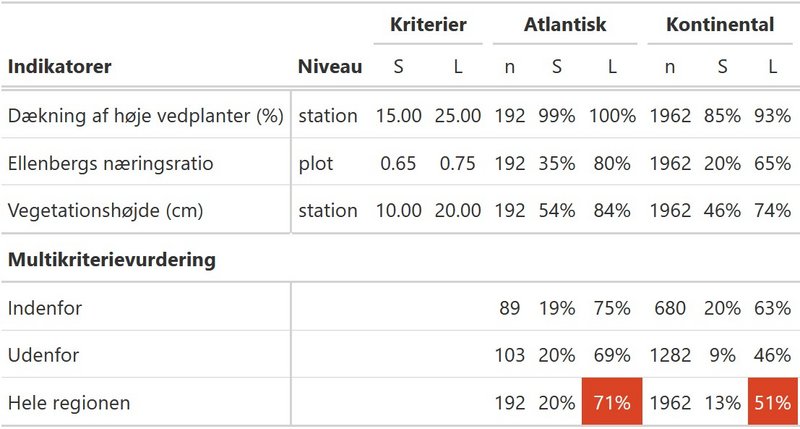Select the Vegetationshøjde (cm) row label
Screen dimensions: 800x429
pos(105,211)
